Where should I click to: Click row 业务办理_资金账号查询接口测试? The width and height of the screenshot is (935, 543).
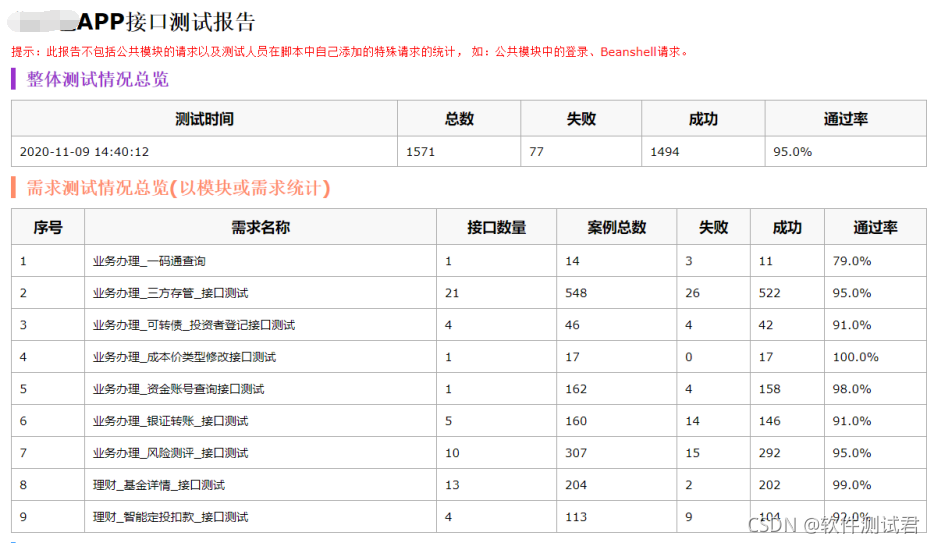coord(469,389)
